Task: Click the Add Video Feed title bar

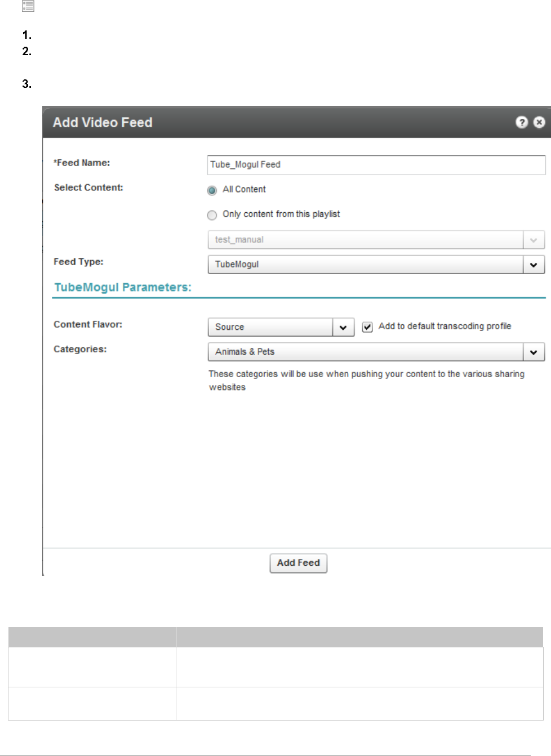Action: tap(282, 122)
